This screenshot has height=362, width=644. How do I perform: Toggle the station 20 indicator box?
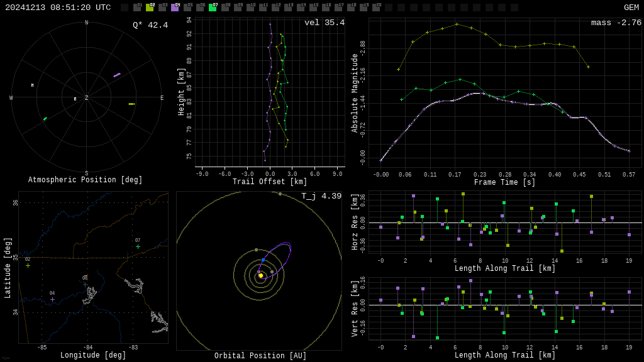tap(376, 8)
